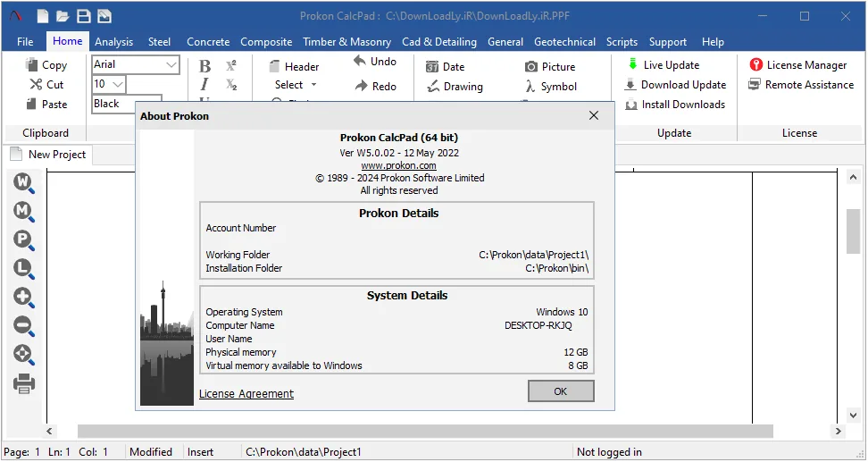Redo the last undone action
This screenshot has height=462, width=868.
click(x=376, y=86)
